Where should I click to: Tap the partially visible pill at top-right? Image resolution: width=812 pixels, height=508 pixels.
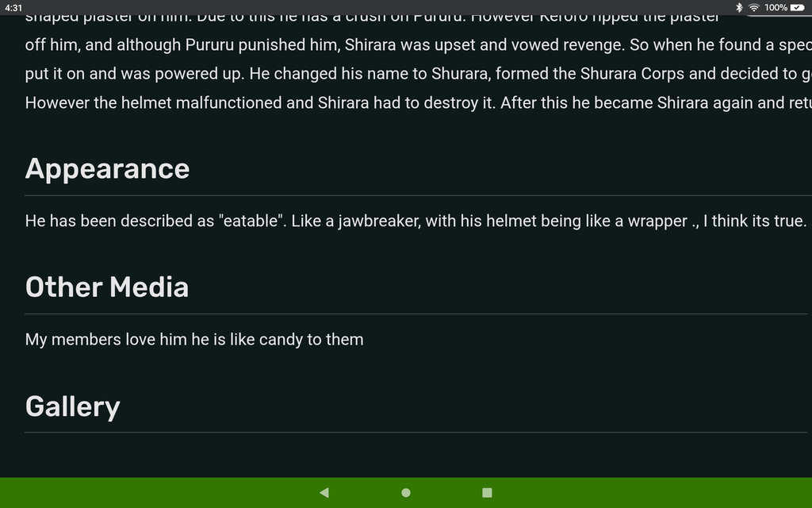click(x=779, y=16)
